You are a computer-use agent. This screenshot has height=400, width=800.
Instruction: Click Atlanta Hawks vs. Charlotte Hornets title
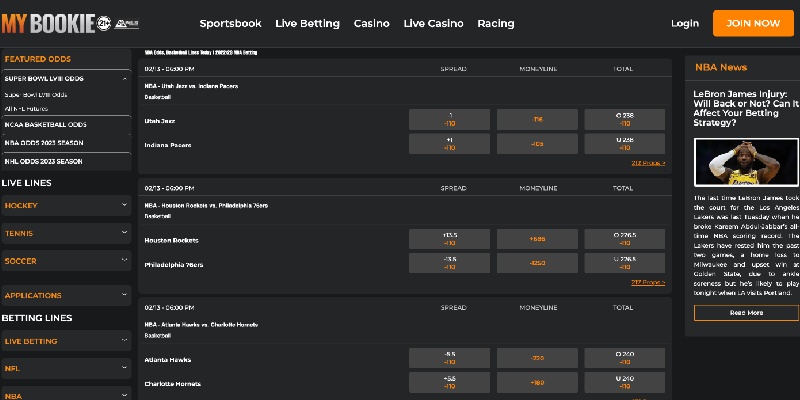coord(201,325)
